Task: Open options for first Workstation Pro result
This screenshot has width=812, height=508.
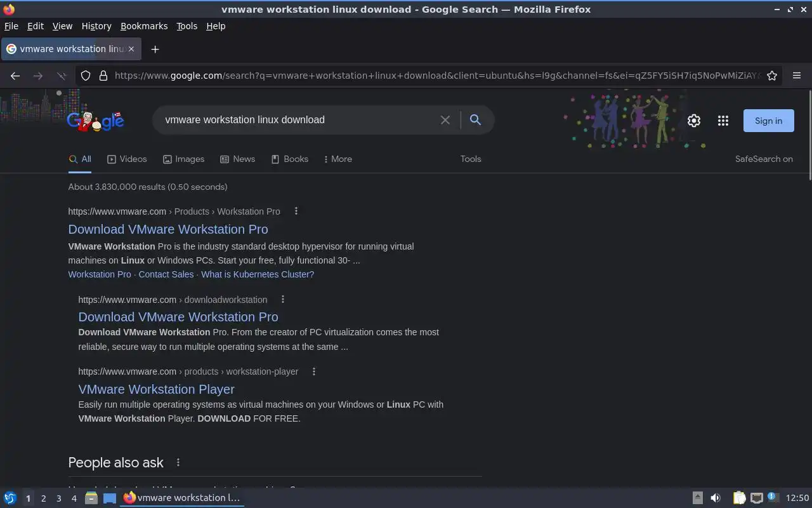Action: click(296, 211)
